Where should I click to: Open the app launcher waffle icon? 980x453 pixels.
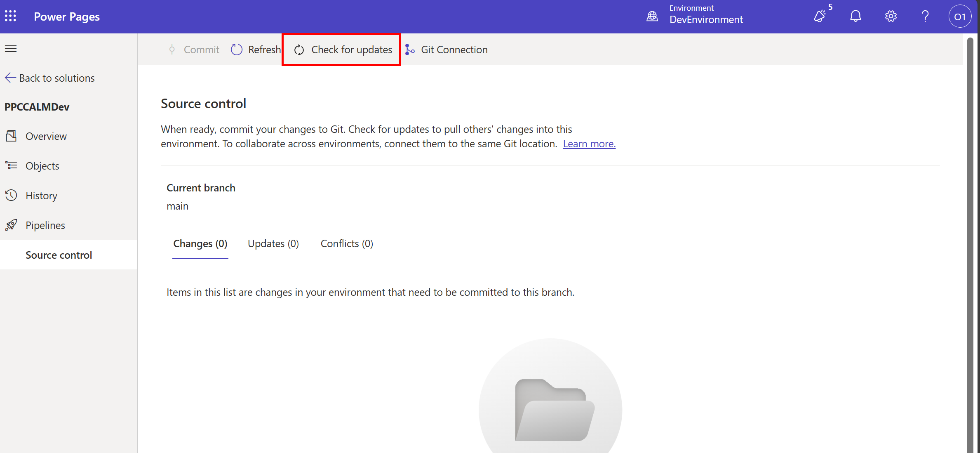tap(11, 17)
